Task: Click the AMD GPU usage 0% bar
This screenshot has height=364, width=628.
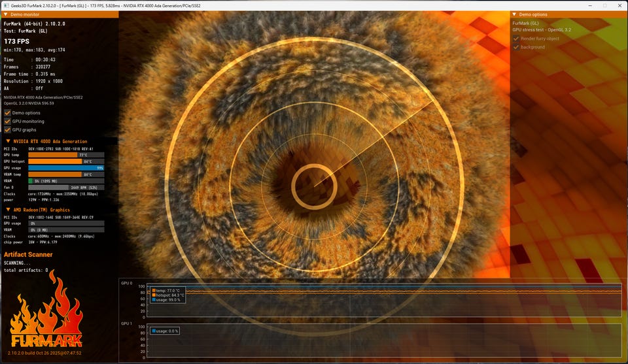Action: [66, 223]
